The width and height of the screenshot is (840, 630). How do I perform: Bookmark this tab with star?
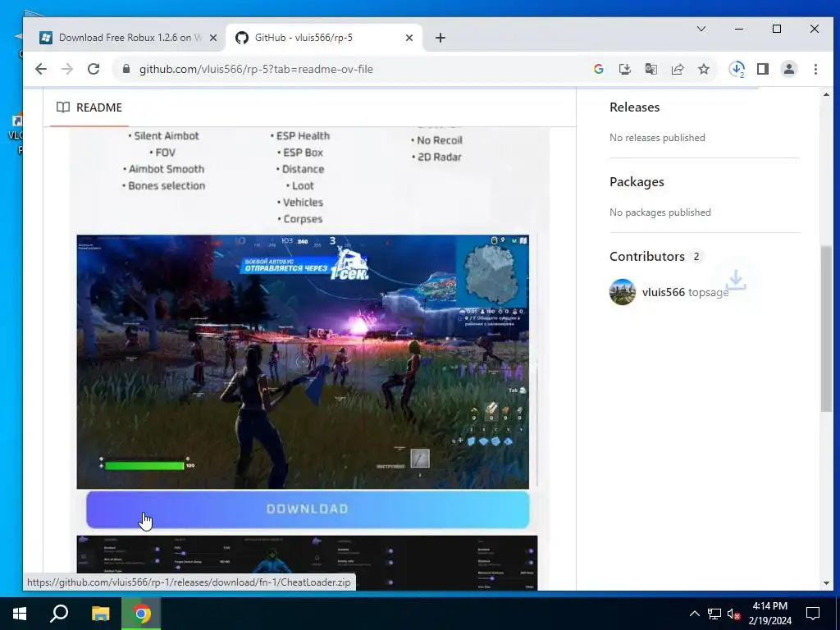(703, 69)
